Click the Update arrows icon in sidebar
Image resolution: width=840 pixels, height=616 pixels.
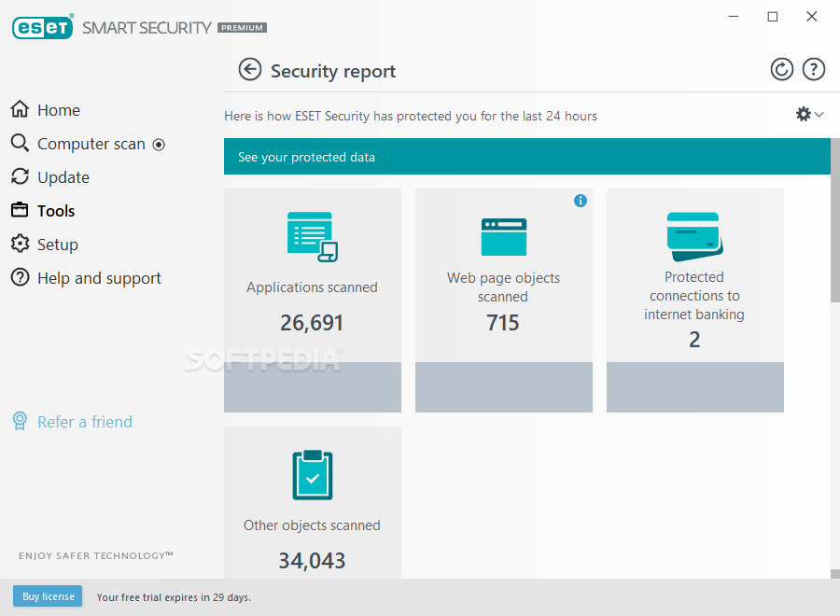click(x=20, y=176)
